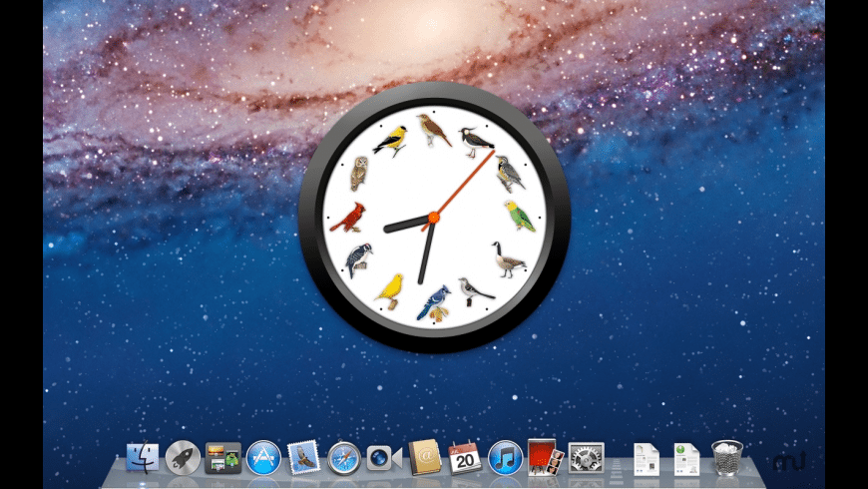Launch iTunes music note icon
Image resolution: width=868 pixels, height=489 pixels.
point(506,458)
